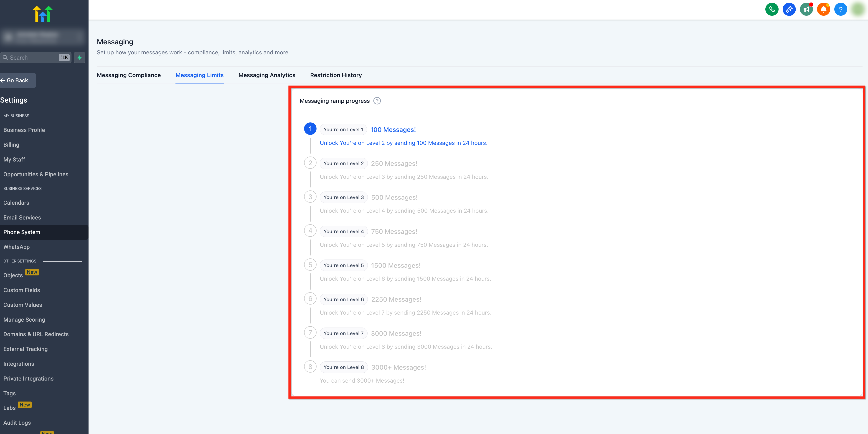Switch to the Messaging Compliance tab

pos(129,75)
